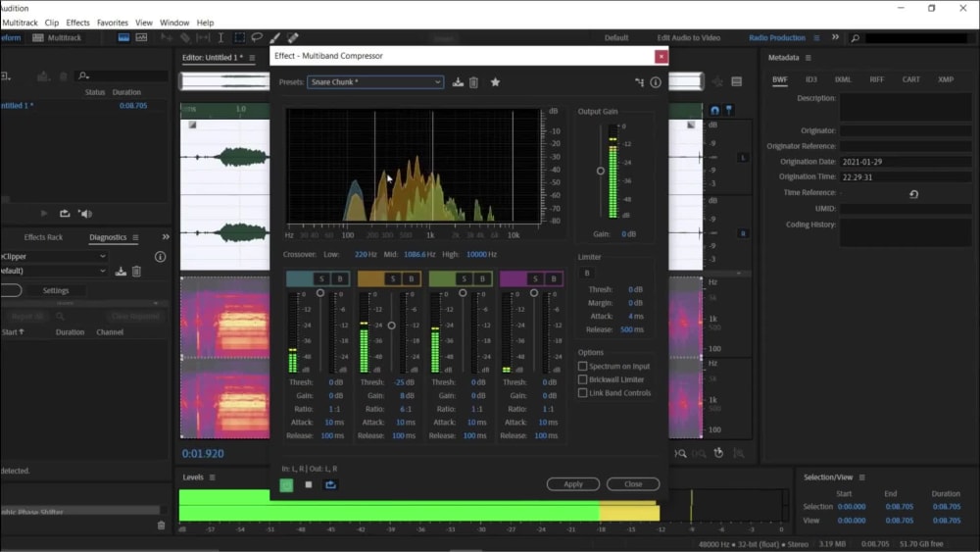980x552 pixels.
Task: Switch to the Effects Rack tab
Action: (43, 237)
